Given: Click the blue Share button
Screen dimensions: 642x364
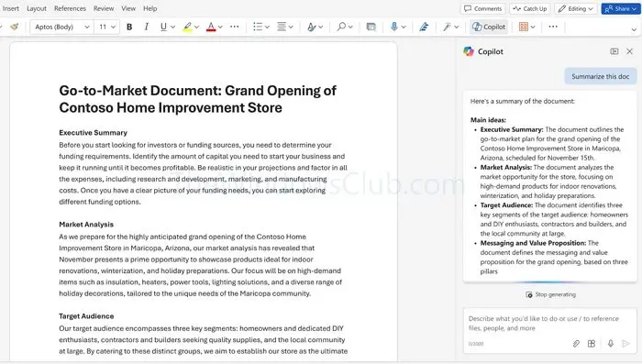Looking at the screenshot, I should [x=621, y=8].
